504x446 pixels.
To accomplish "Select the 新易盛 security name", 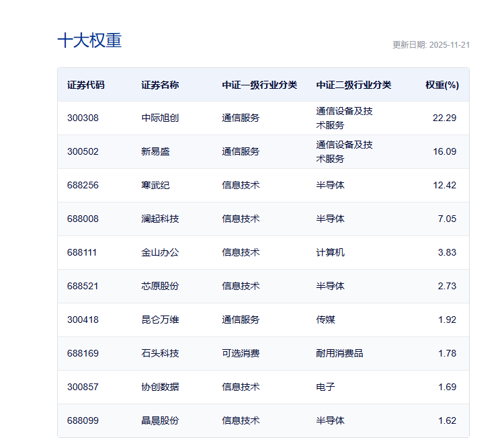I will tap(155, 151).
